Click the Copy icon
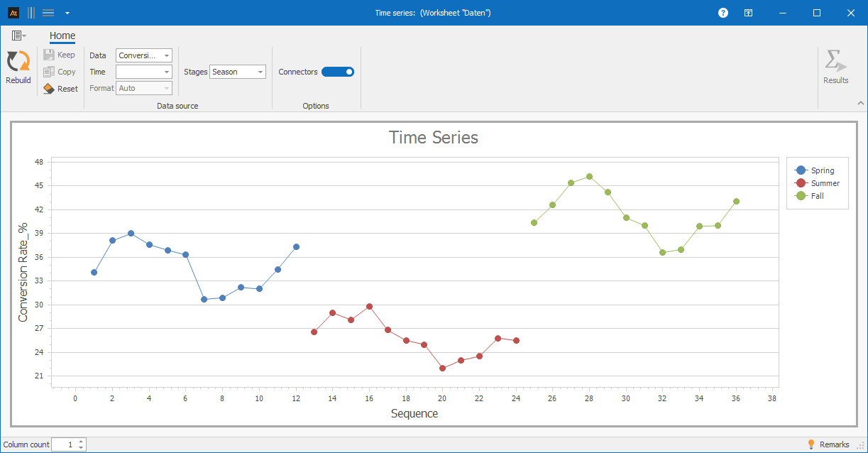This screenshot has width=868, height=453. (49, 72)
